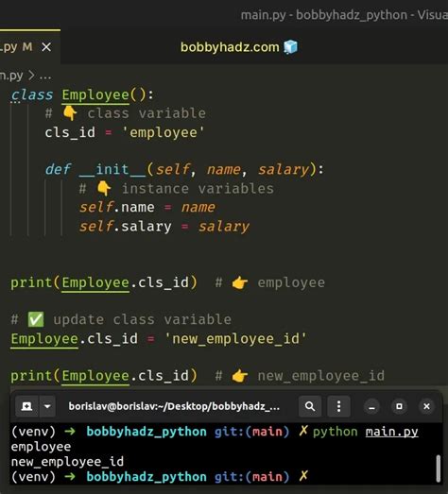Click breadcrumb chevron after main.py

pyautogui.click(x=31, y=76)
